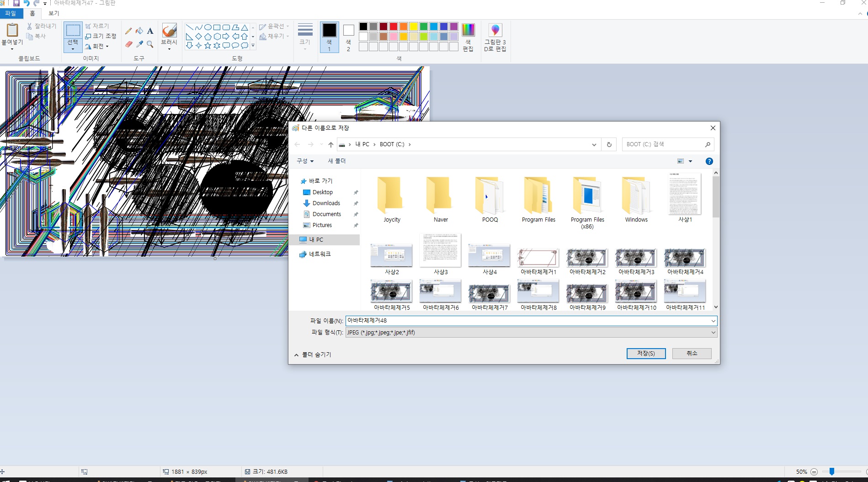Click 내 PC in the address breadcrumb
This screenshot has height=482, width=868.
tap(362, 144)
